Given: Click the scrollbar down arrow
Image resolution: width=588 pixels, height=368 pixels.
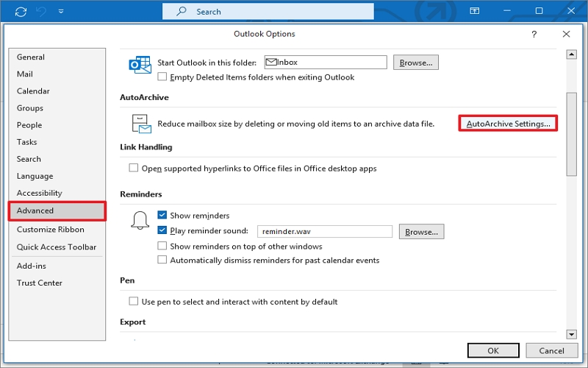Looking at the screenshot, I should [571, 334].
